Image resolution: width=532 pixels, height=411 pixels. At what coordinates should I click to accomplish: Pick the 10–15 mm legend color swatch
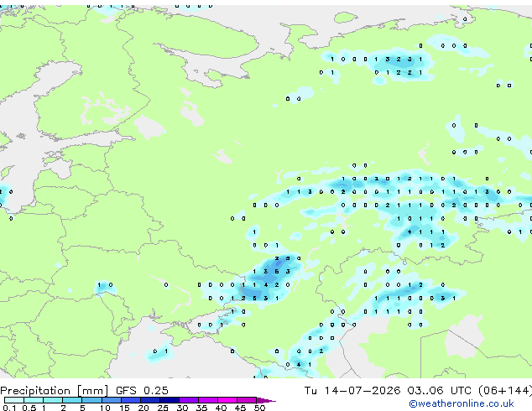click(112, 400)
